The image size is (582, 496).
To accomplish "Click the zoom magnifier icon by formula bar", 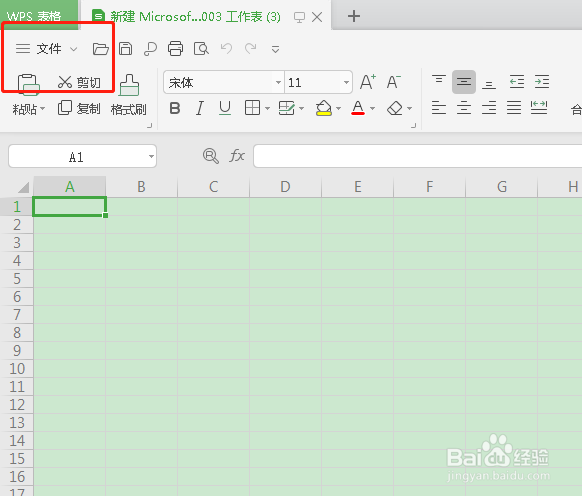I will 210,156.
